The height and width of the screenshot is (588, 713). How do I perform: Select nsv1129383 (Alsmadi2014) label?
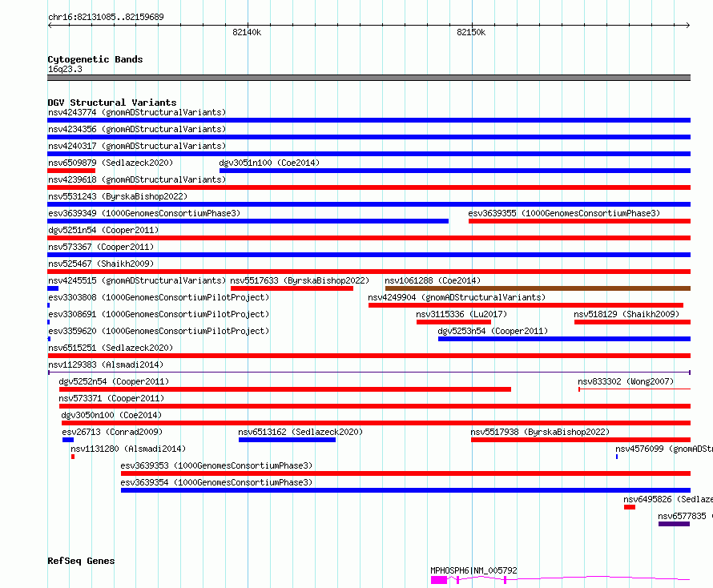click(106, 364)
